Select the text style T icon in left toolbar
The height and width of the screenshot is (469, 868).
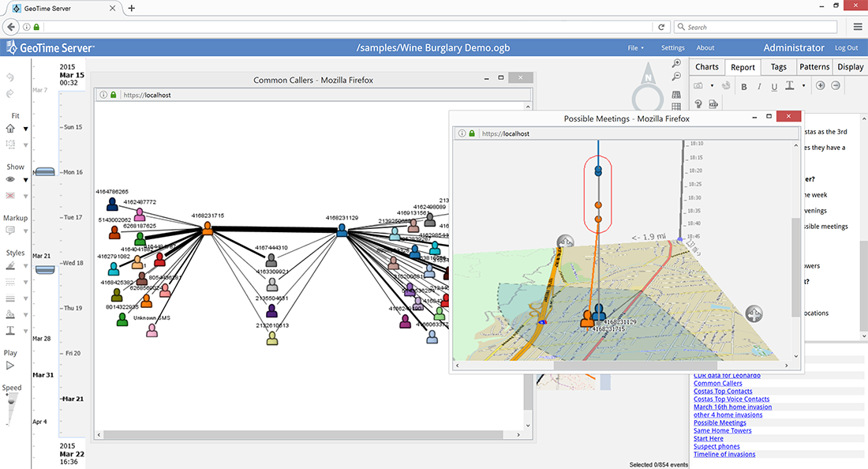tap(10, 331)
